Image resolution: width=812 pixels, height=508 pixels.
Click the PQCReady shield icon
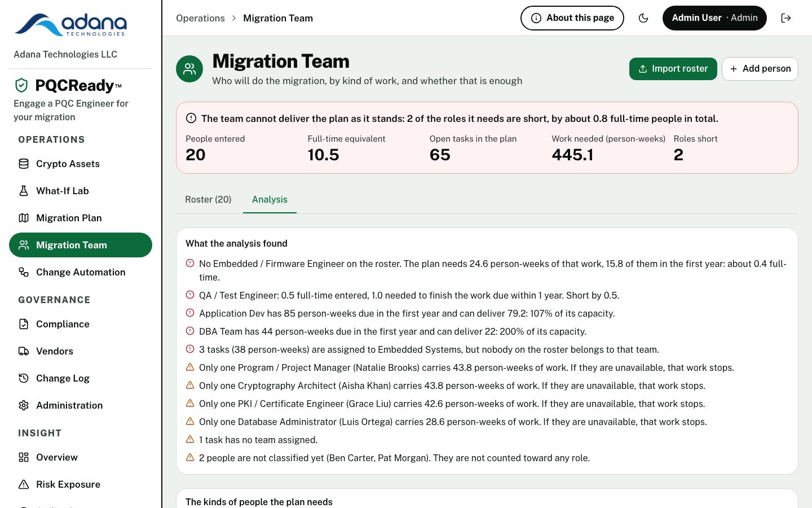pyautogui.click(x=21, y=85)
